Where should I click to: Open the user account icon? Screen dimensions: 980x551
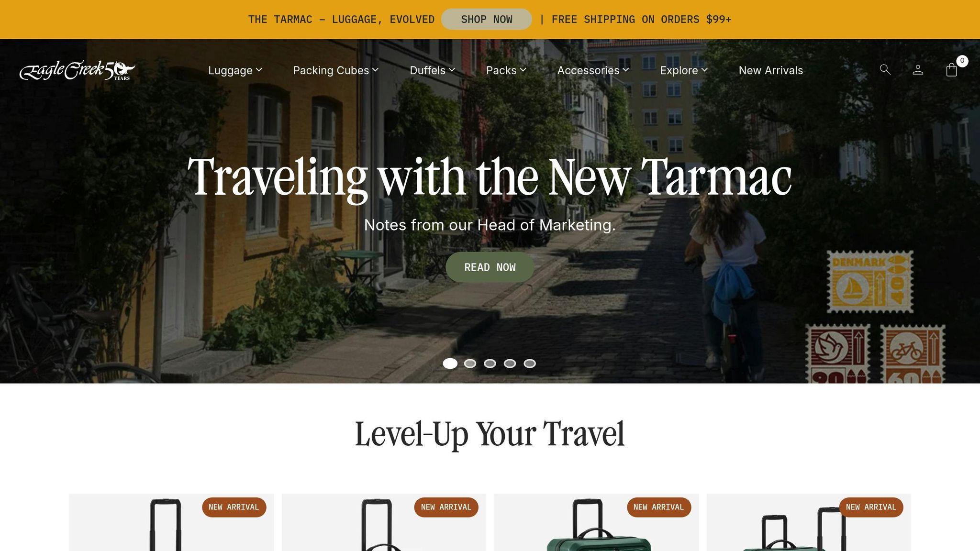click(918, 70)
